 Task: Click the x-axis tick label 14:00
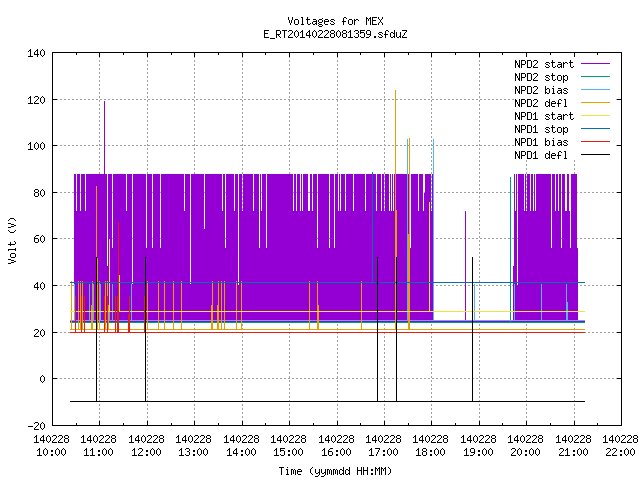click(x=241, y=452)
